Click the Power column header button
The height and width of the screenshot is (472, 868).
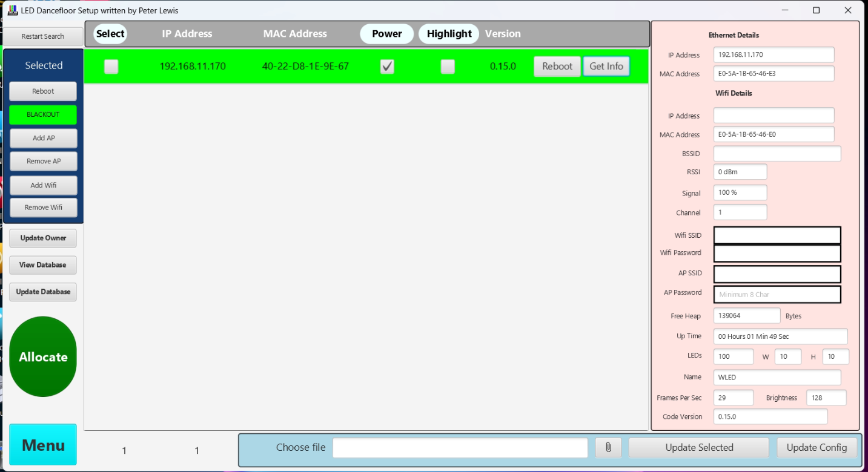[x=387, y=34]
